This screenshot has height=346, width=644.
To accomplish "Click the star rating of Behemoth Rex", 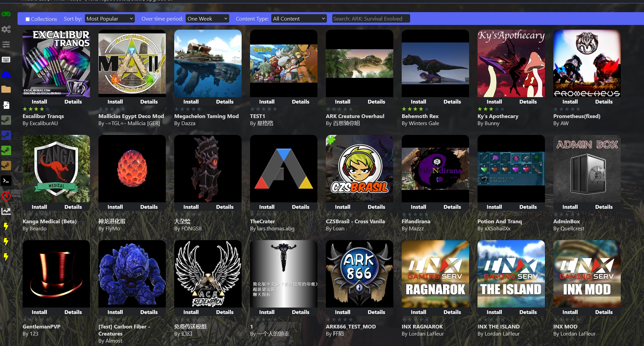I will (415, 109).
